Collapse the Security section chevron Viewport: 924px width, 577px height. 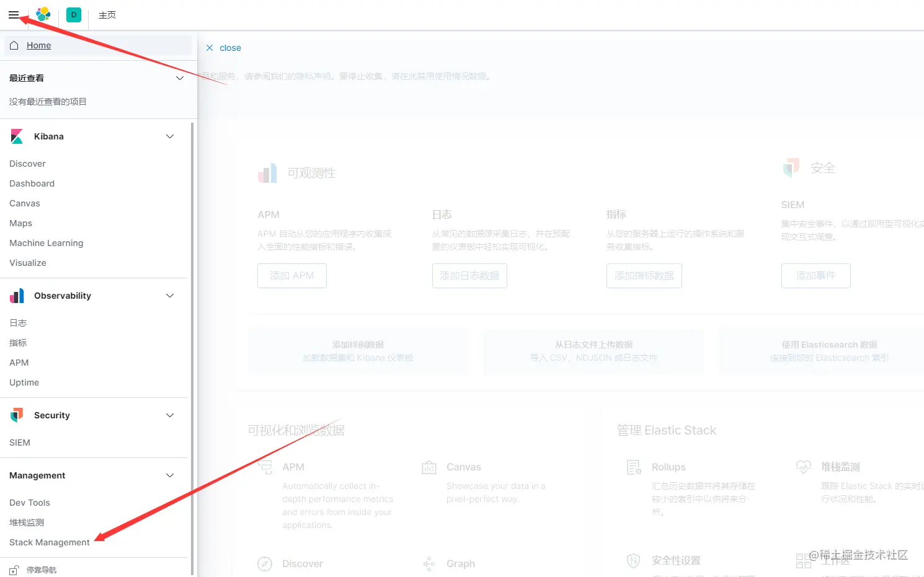[x=170, y=415]
